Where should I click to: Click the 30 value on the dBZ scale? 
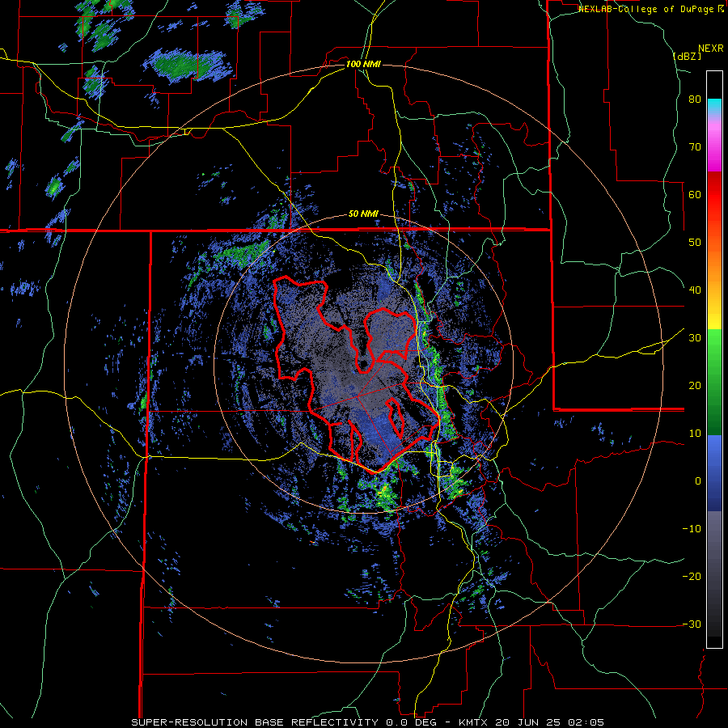click(695, 337)
